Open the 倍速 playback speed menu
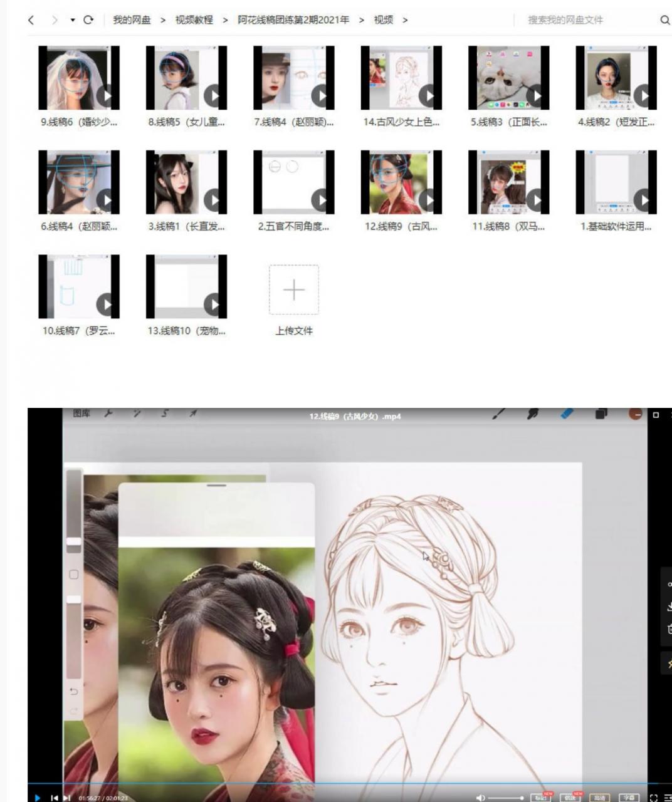 coord(570,798)
